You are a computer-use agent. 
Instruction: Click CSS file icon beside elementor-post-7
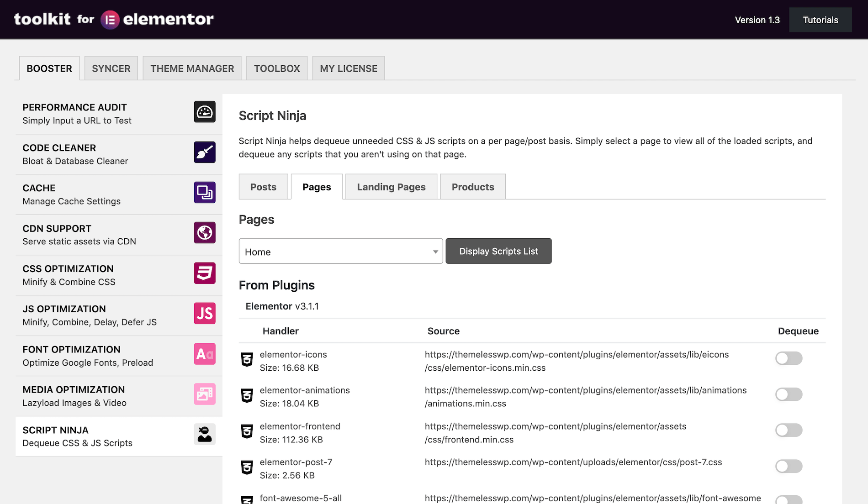point(247,467)
